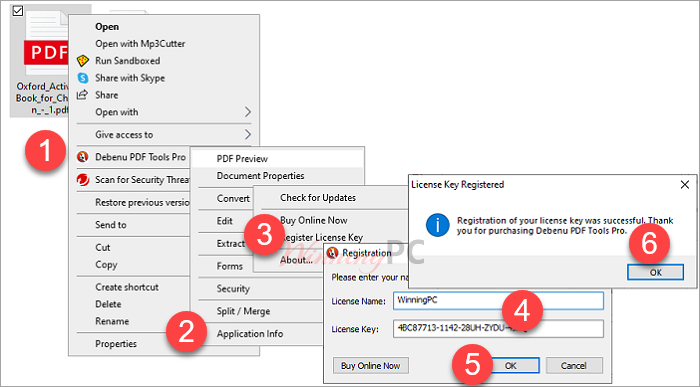
Task: Open the Forms submenu item
Action: 230,266
